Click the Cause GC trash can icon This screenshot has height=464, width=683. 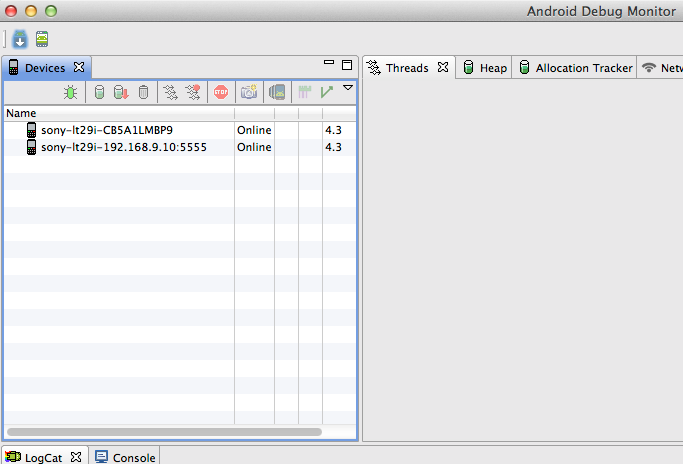pos(143,92)
